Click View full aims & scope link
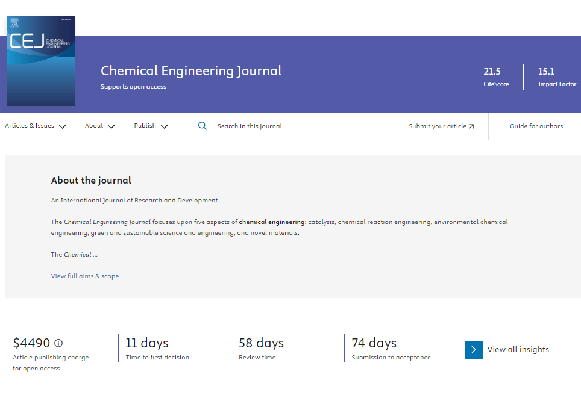The height and width of the screenshot is (393, 581). coord(85,276)
